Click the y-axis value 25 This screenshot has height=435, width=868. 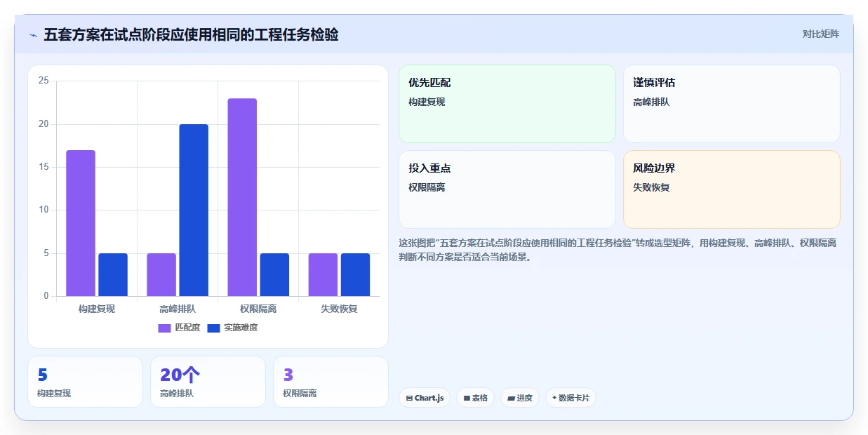click(44, 81)
